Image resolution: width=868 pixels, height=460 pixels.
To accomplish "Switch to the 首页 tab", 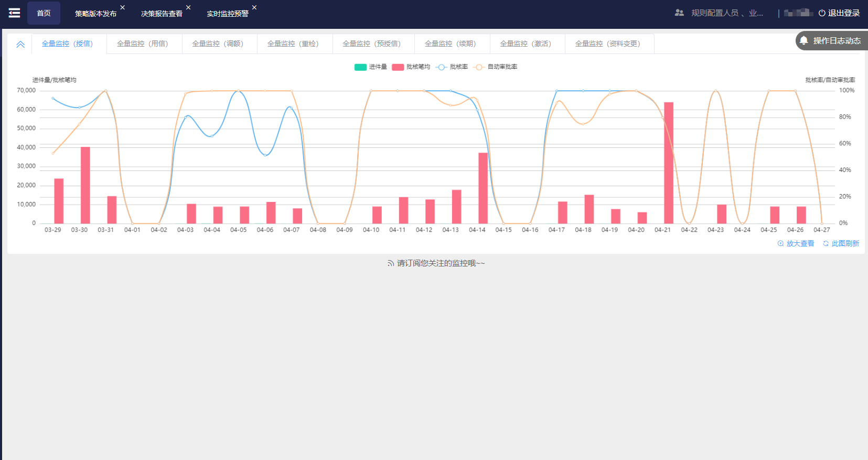I will tap(44, 13).
